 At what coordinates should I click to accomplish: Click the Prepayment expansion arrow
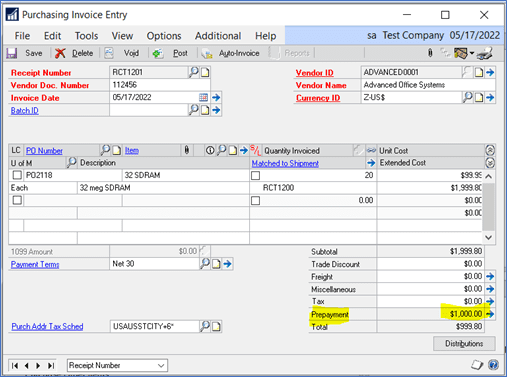(490, 314)
